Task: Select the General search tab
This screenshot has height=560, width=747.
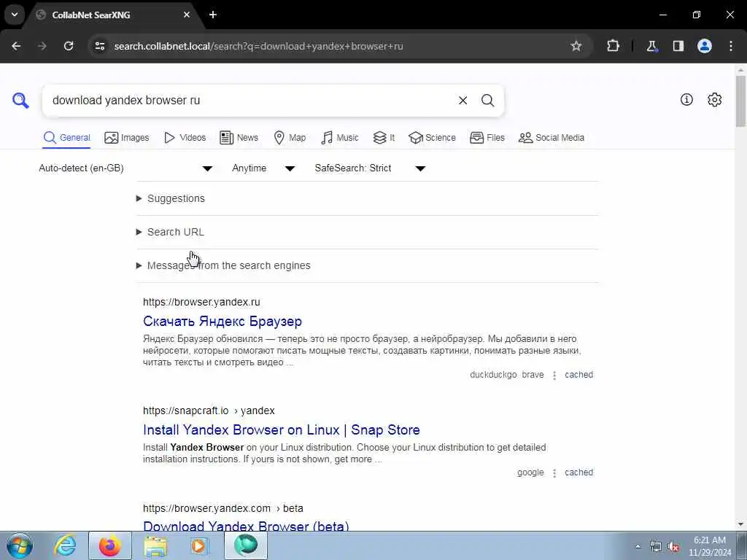Action: point(66,138)
